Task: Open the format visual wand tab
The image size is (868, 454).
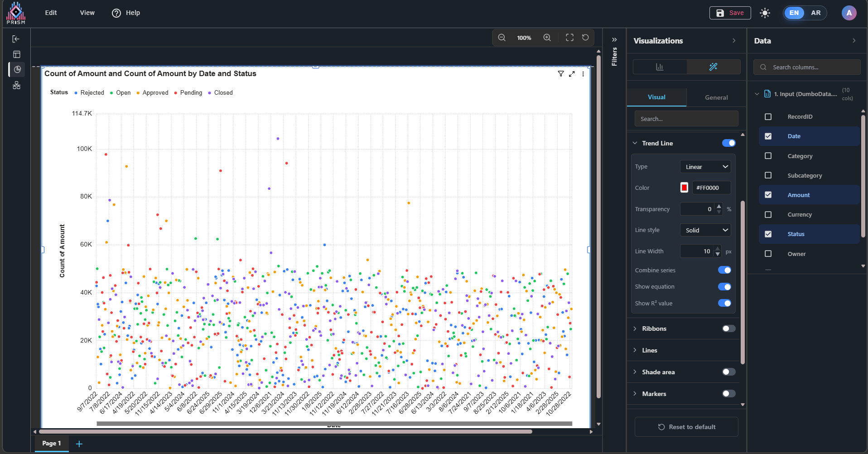Action: [x=713, y=67]
